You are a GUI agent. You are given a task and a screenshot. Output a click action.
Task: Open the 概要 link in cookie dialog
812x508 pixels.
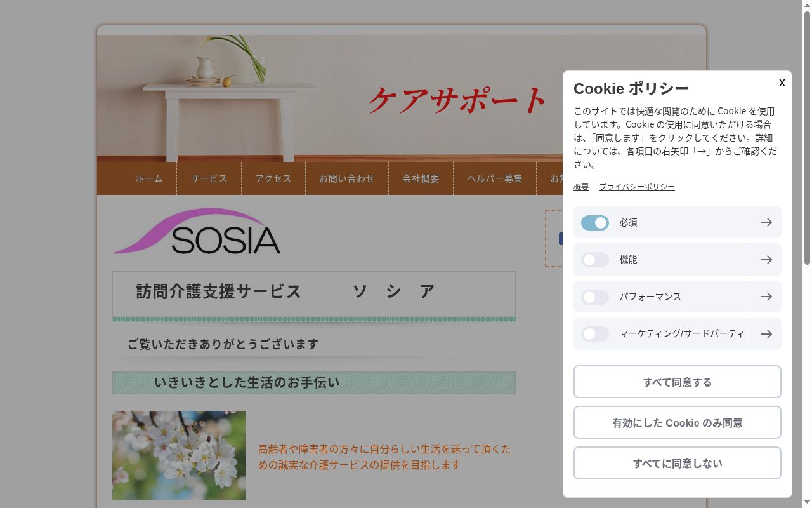[581, 187]
